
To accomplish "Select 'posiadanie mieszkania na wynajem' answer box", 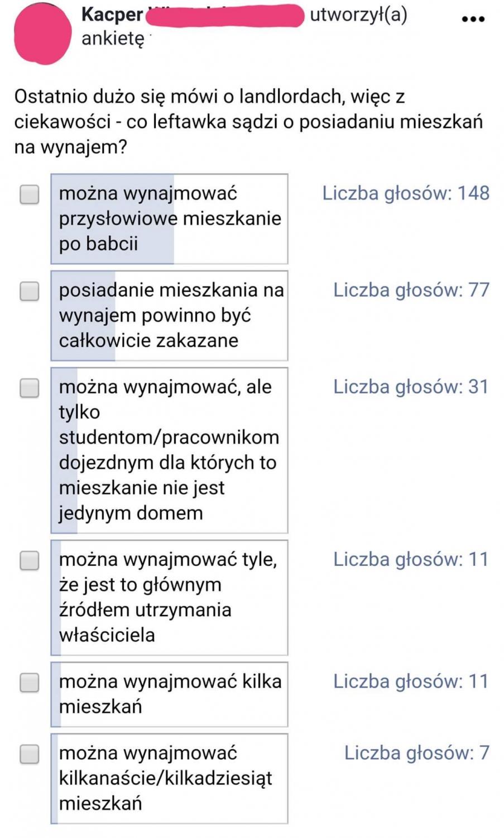I will click(170, 316).
